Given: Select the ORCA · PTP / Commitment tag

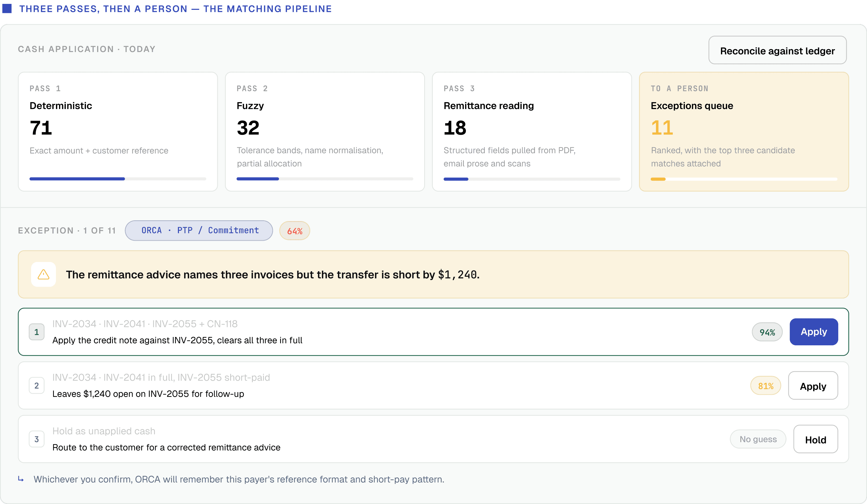Looking at the screenshot, I should pyautogui.click(x=199, y=230).
